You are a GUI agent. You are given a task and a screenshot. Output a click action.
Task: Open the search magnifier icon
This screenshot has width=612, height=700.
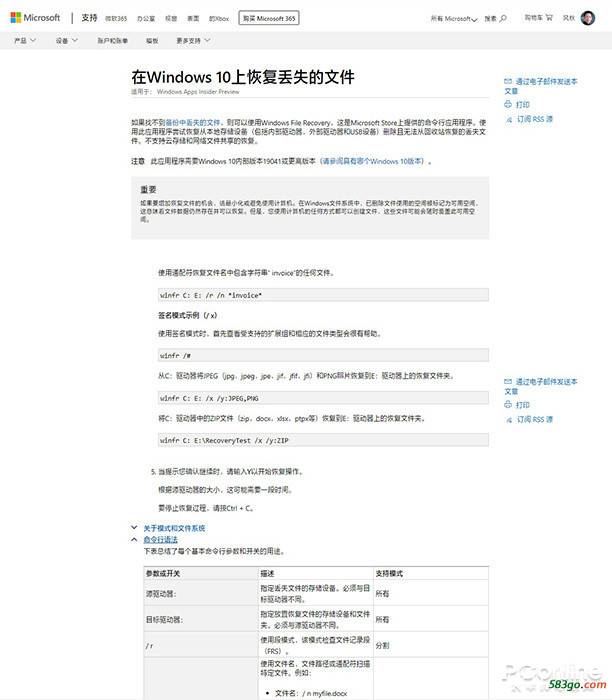click(x=504, y=18)
